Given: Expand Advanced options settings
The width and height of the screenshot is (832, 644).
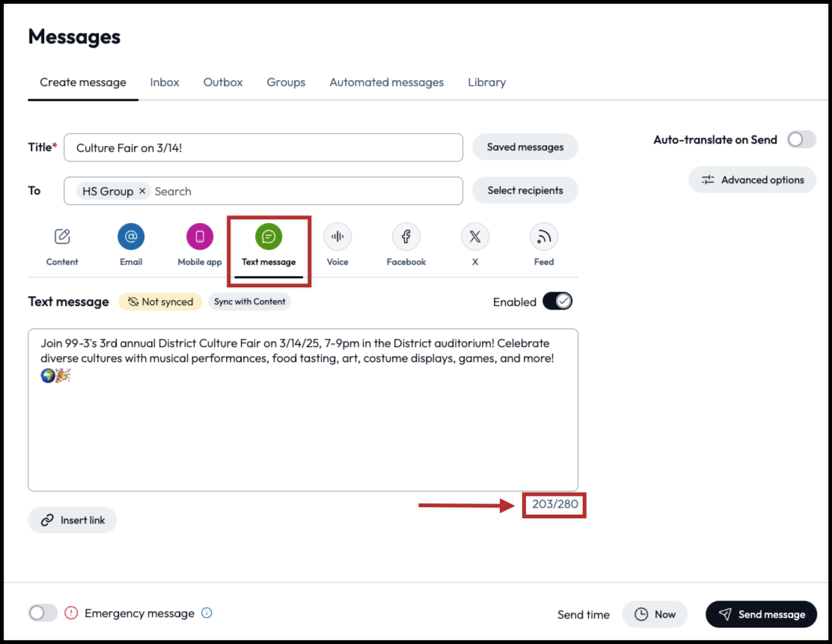Looking at the screenshot, I should (x=752, y=180).
